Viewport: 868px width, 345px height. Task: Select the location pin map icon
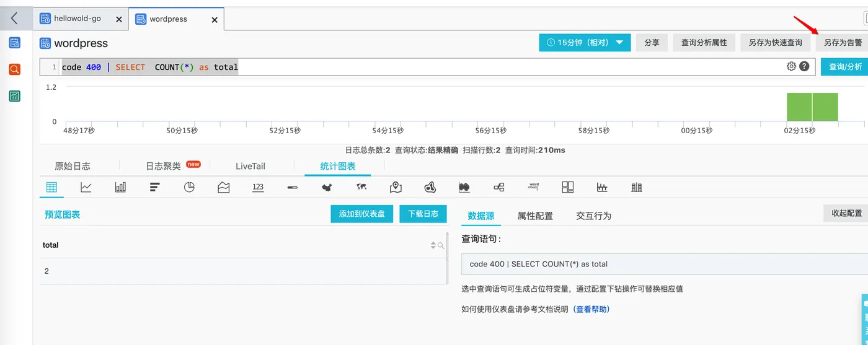[396, 187]
